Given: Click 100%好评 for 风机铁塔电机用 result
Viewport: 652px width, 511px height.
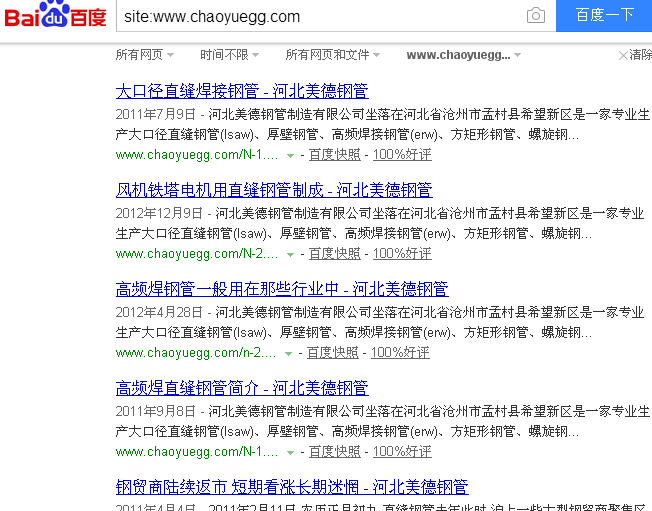Looking at the screenshot, I should 402,254.
